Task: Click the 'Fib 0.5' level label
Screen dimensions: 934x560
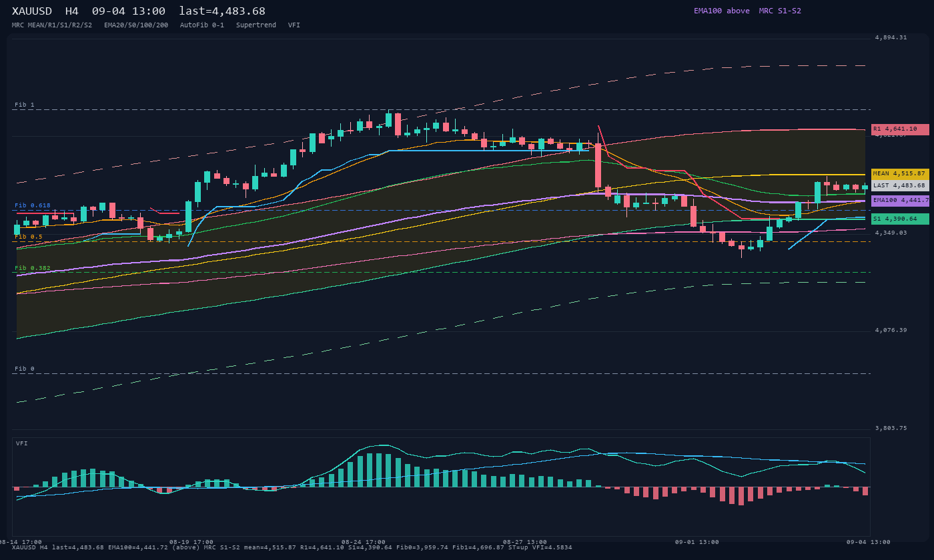Action: [29, 237]
